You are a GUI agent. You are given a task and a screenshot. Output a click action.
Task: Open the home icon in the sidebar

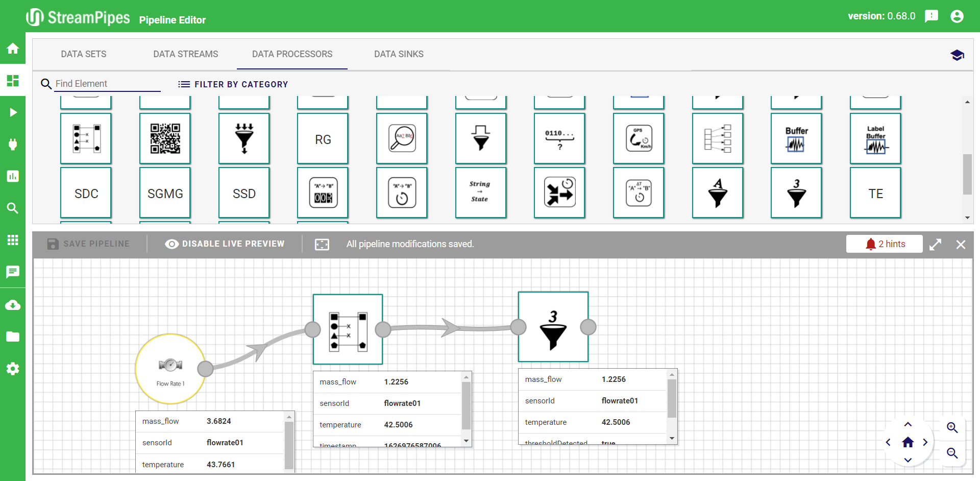click(13, 49)
